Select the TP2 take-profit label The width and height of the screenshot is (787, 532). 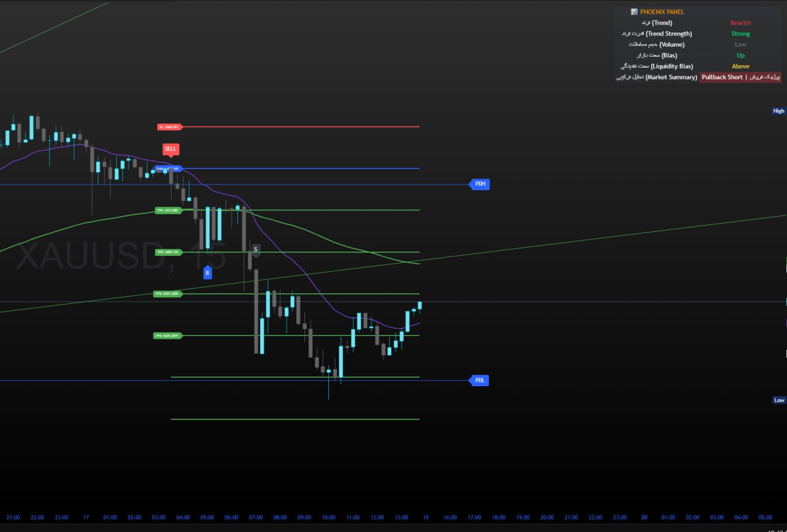coord(168,252)
